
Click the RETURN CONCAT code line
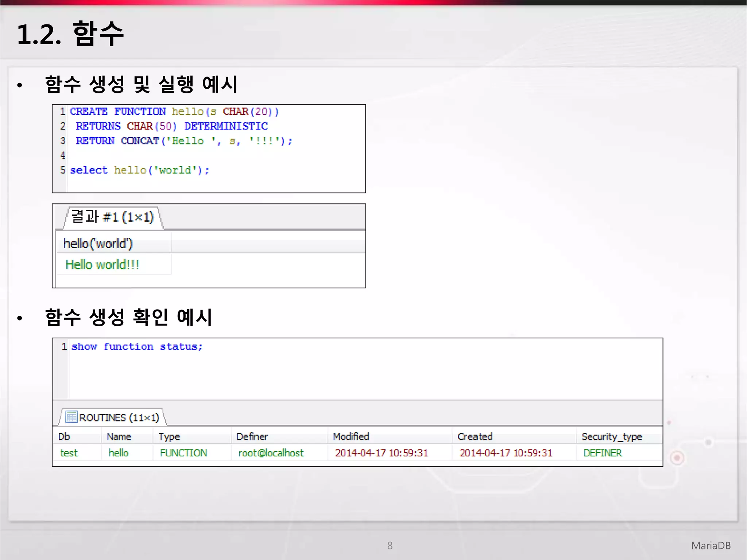[x=184, y=141]
